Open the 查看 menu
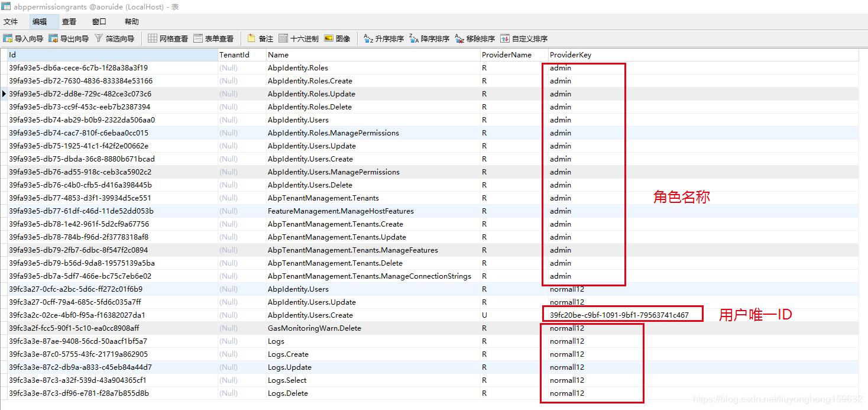868x410 pixels. click(x=69, y=21)
